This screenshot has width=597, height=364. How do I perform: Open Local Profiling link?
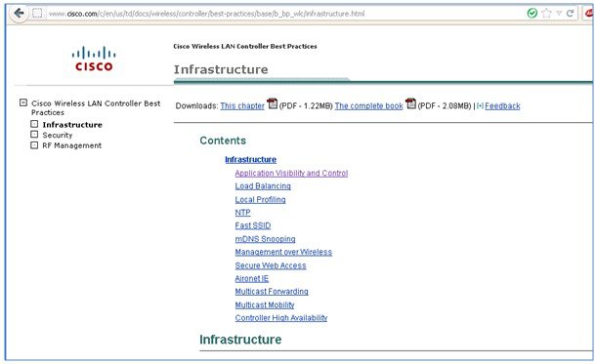pyautogui.click(x=260, y=199)
